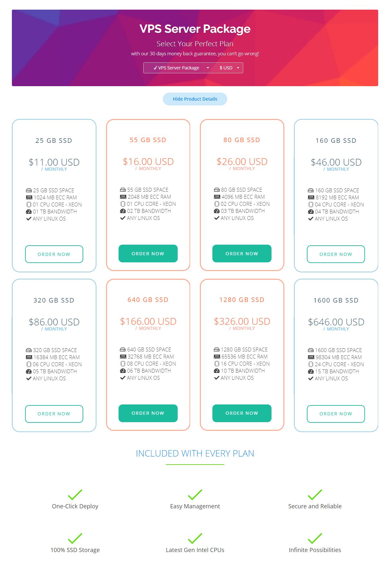Click the green checkmark above One-Click Deploy
The image size is (392, 580).
(x=75, y=494)
